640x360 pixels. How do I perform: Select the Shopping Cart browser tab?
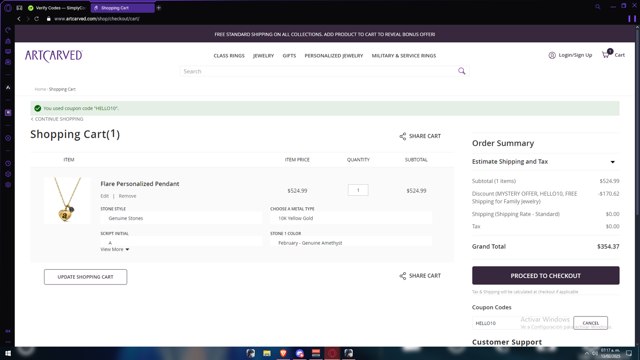[122, 8]
